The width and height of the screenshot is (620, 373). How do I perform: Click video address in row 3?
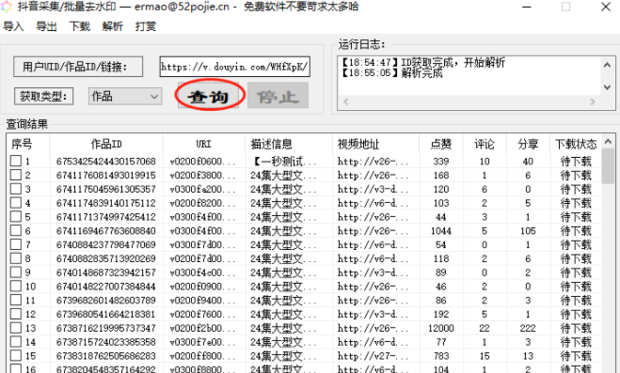point(372,189)
